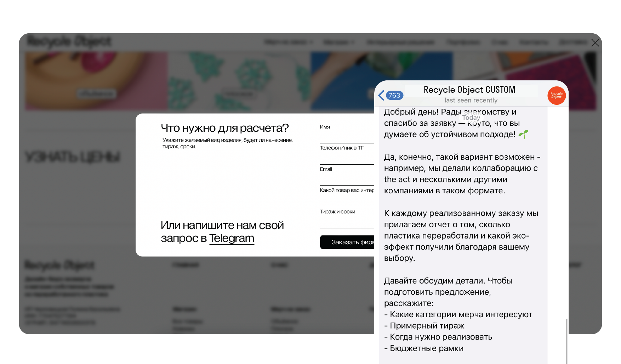Tap the back chevron in the Telegram chat

381,95
